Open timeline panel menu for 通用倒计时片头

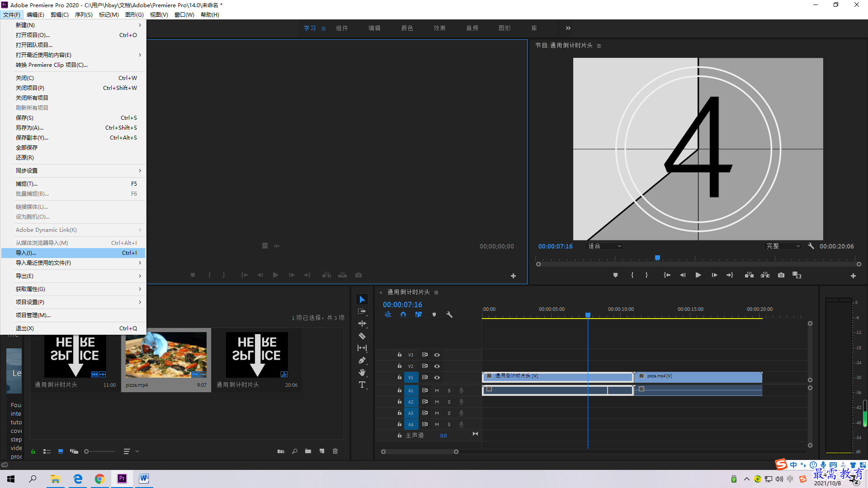pyautogui.click(x=436, y=292)
